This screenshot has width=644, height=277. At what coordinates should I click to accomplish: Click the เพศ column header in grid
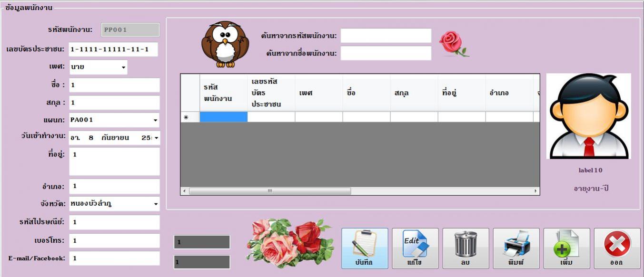(x=318, y=93)
